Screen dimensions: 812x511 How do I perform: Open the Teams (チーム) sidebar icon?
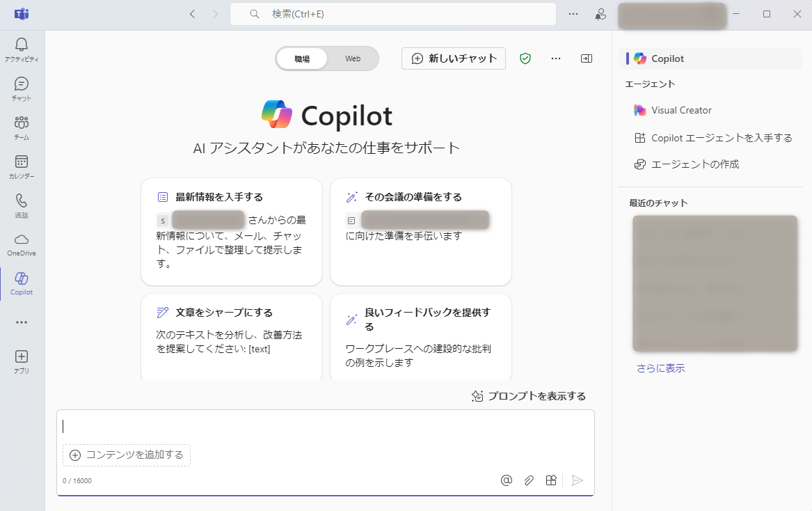click(x=22, y=123)
